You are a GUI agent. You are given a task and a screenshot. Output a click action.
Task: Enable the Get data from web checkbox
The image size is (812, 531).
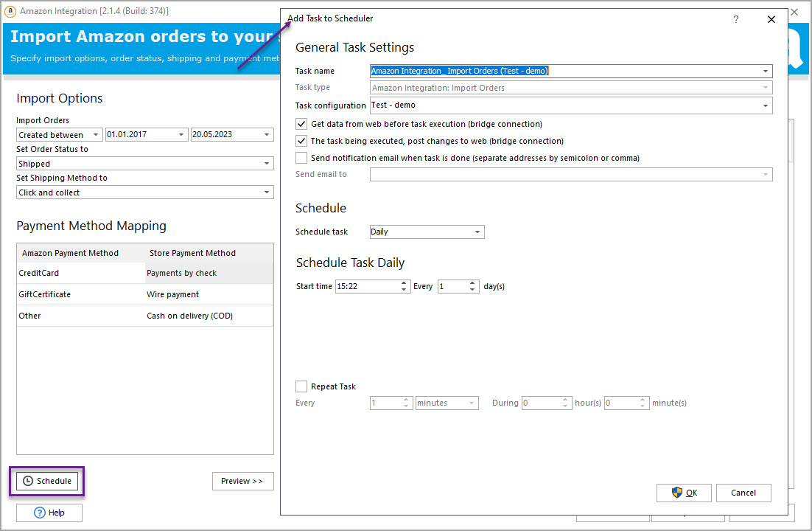click(301, 124)
